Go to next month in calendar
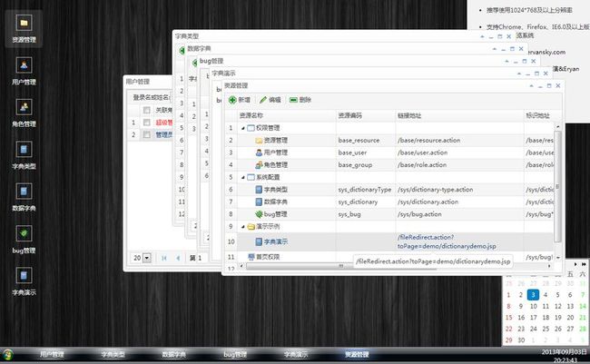Image resolution: width=590 pixels, height=364 pixels. pyautogui.click(x=575, y=264)
